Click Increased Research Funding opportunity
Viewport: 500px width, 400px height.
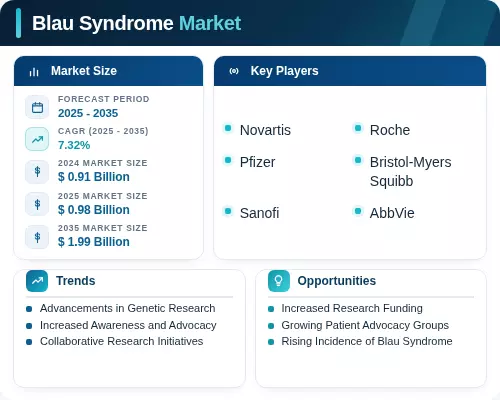352,308
